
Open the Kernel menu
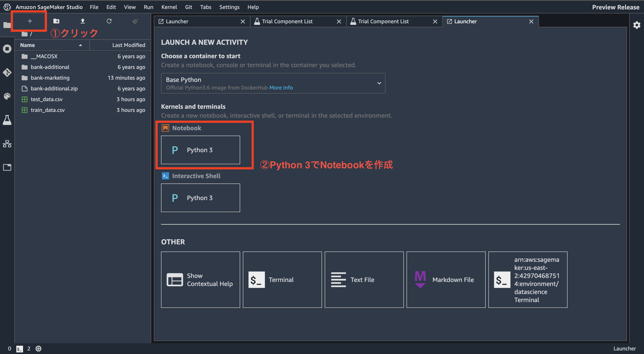coord(169,7)
